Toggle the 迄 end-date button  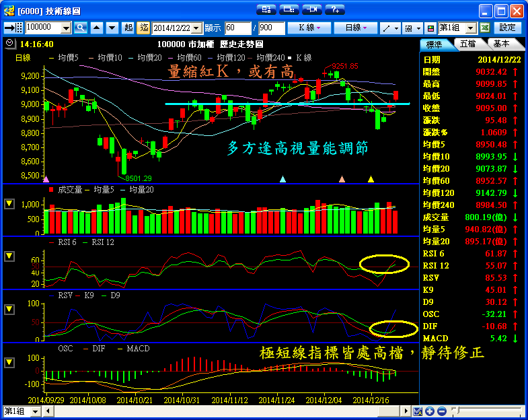144,28
